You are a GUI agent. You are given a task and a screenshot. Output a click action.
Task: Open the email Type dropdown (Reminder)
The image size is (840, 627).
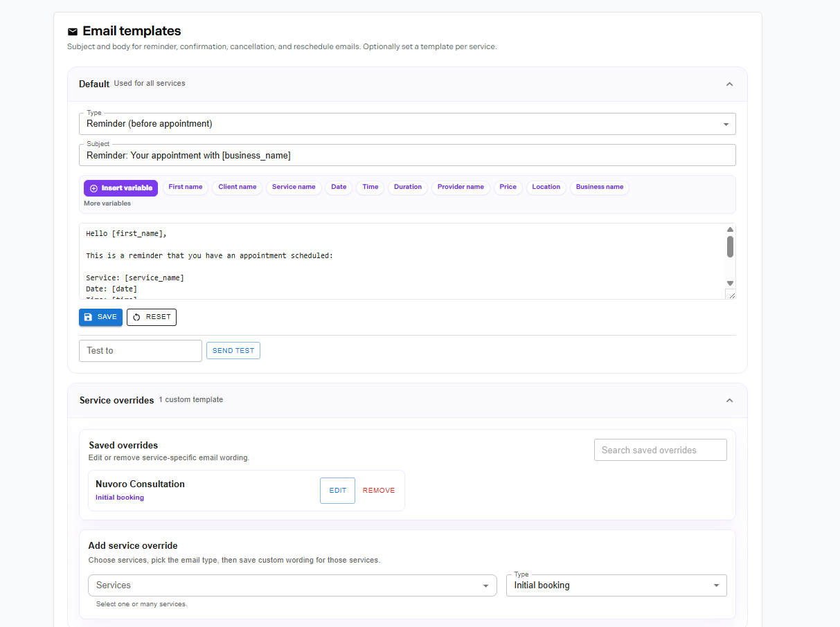(x=407, y=124)
